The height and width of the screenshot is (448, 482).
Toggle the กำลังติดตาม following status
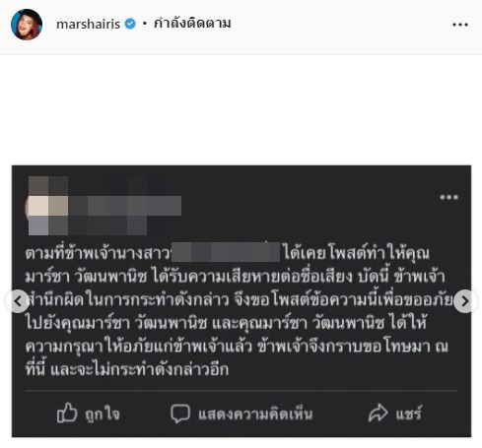[192, 24]
